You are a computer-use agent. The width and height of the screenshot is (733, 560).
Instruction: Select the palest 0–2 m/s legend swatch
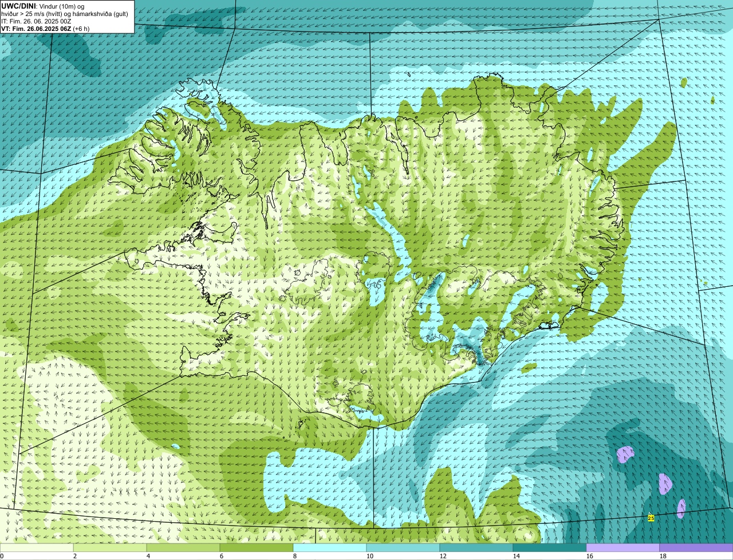coord(37,548)
